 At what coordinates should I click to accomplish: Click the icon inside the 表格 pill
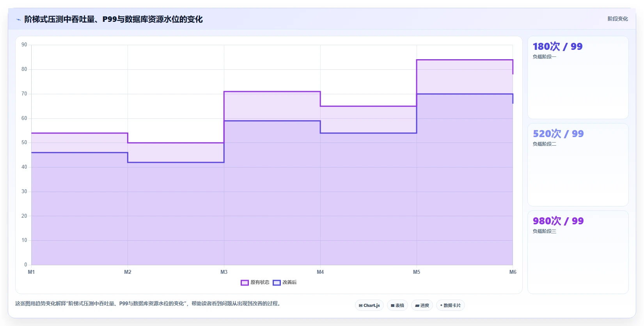392,306
